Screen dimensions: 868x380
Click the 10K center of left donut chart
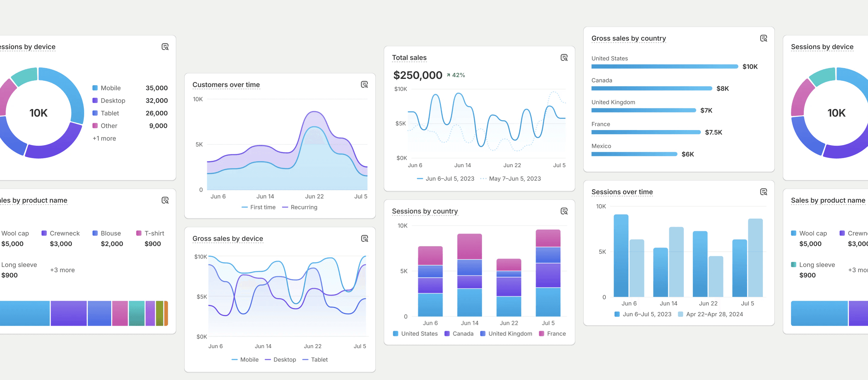click(x=38, y=113)
